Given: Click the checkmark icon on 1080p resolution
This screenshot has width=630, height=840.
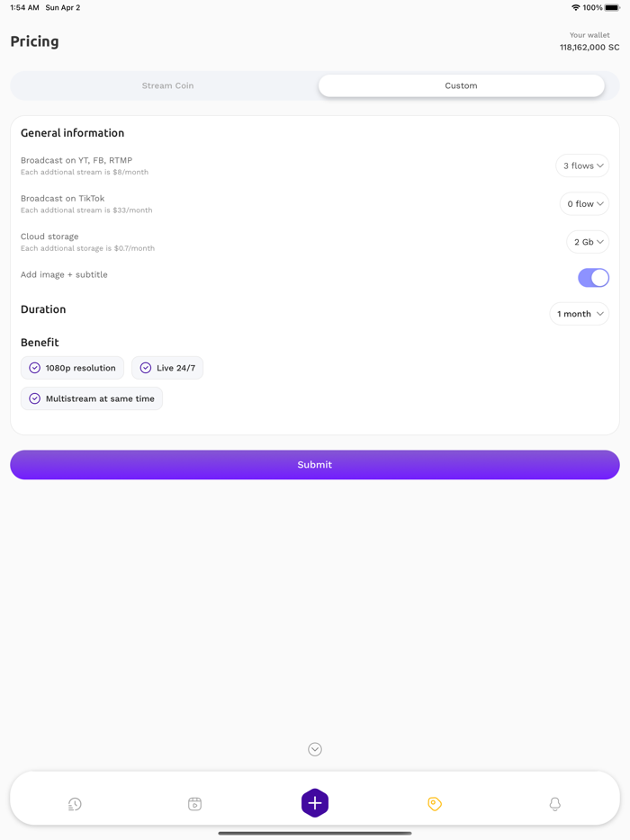Looking at the screenshot, I should coord(34,368).
